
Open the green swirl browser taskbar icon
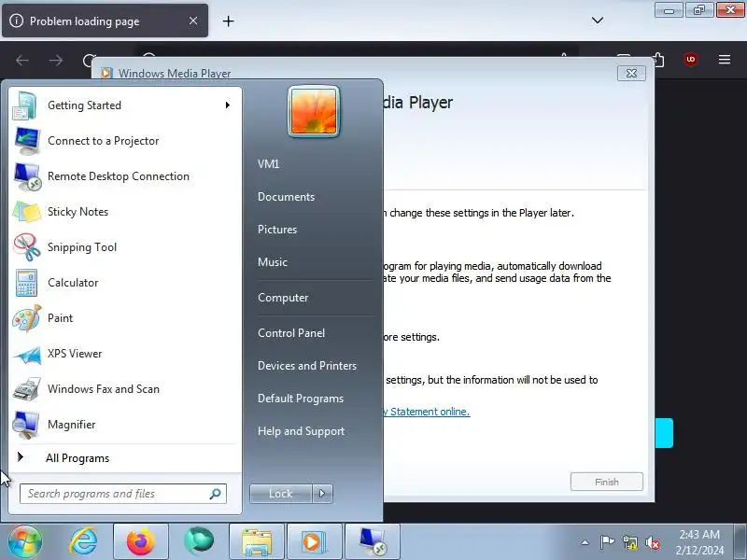point(199,542)
